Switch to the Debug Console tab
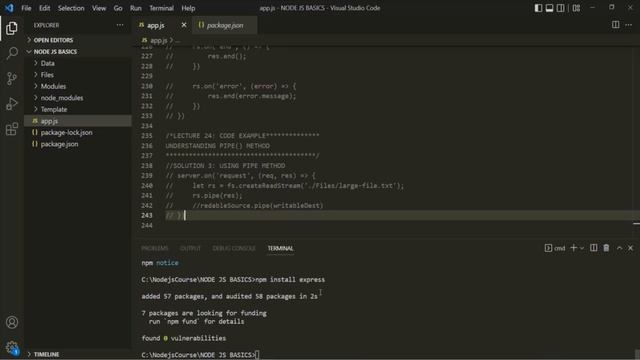Image resolution: width=640 pixels, height=360 pixels. coord(234,248)
